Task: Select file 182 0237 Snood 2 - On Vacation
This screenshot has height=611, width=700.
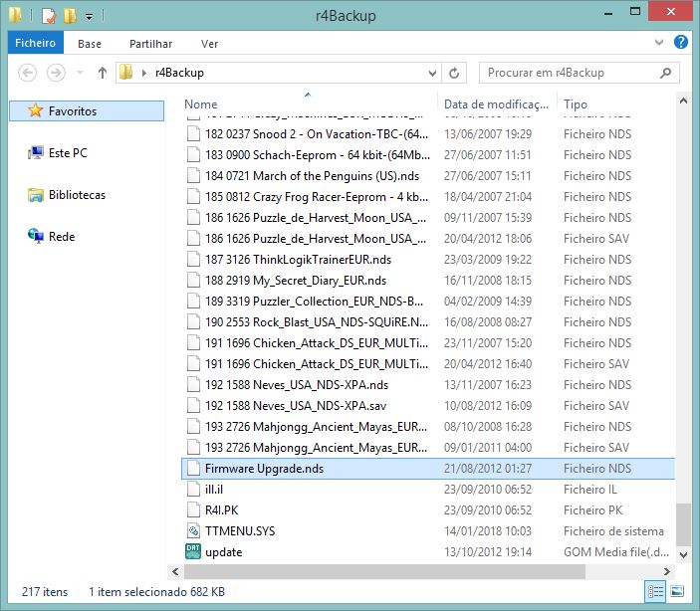Action: click(428, 134)
